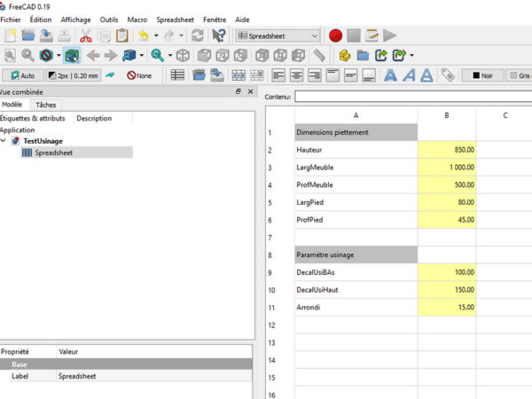Toggle italic text style
The image size is (532, 399).
point(409,75)
